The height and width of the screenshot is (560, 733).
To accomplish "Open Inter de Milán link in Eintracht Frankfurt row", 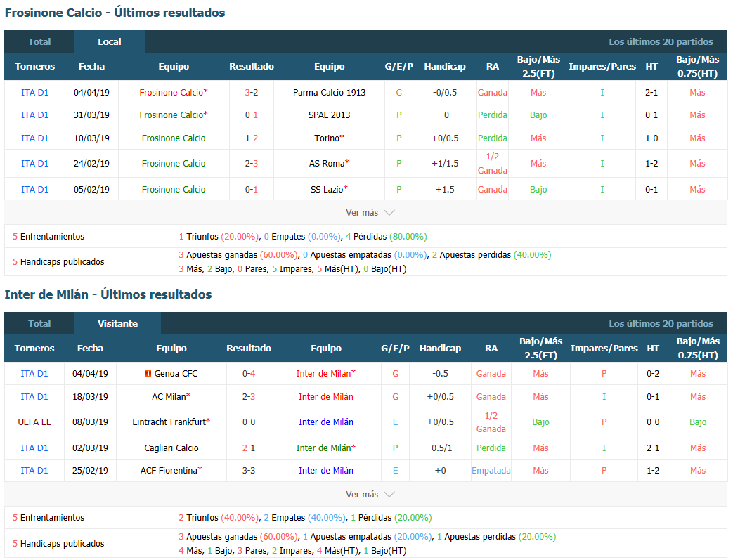I will point(326,422).
